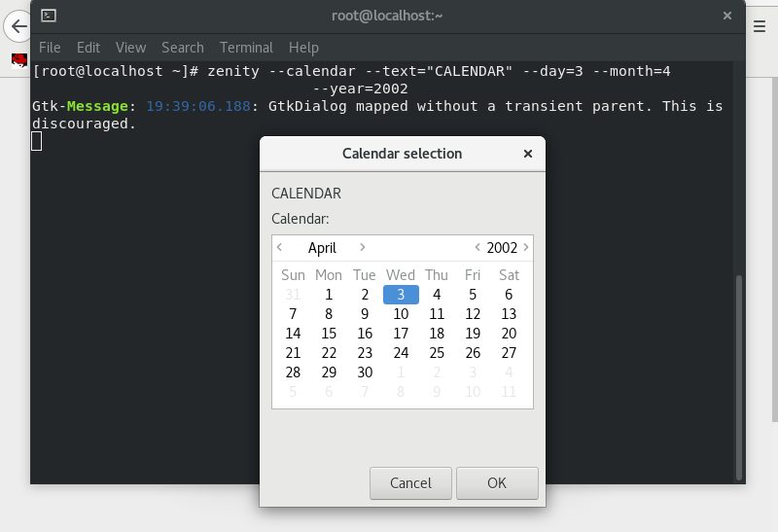778x532 pixels.
Task: Click the terminal vertical scrollbar
Action: (x=739, y=377)
